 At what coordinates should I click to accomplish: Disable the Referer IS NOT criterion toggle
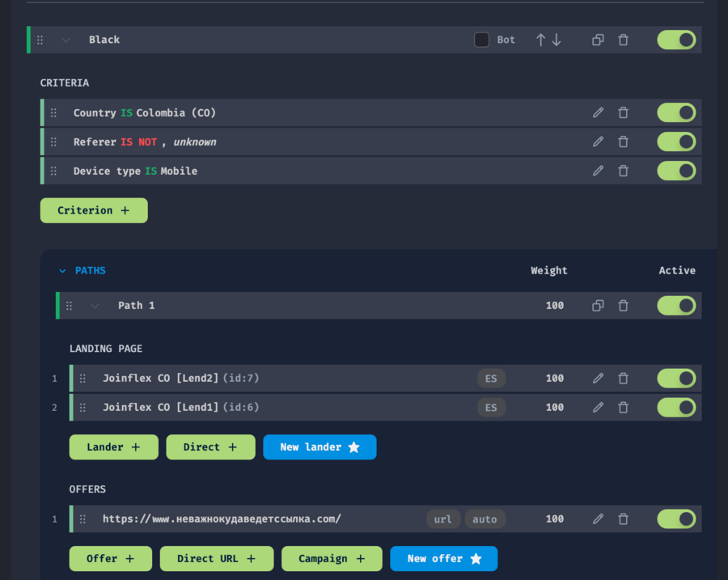(676, 142)
